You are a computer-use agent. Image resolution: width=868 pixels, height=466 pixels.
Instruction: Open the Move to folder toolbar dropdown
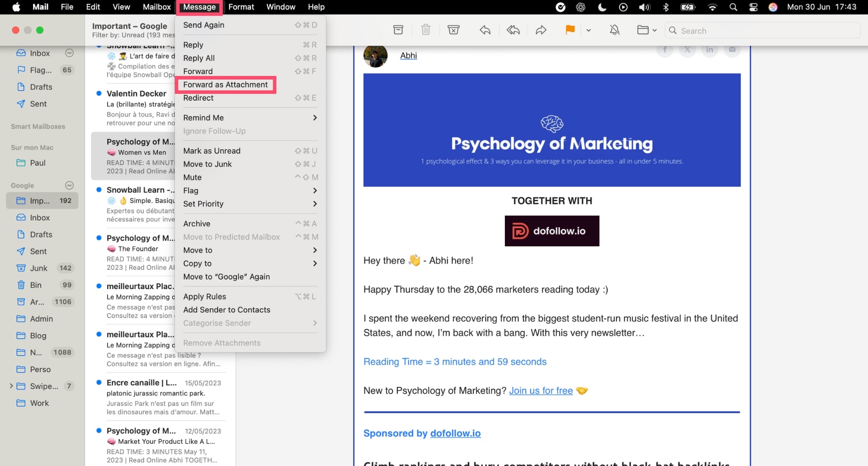coord(647,30)
